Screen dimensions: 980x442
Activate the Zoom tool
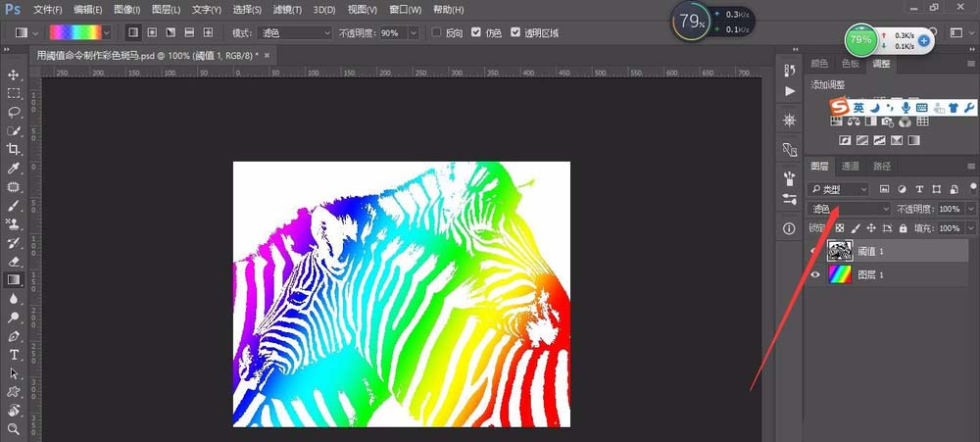[x=14, y=428]
